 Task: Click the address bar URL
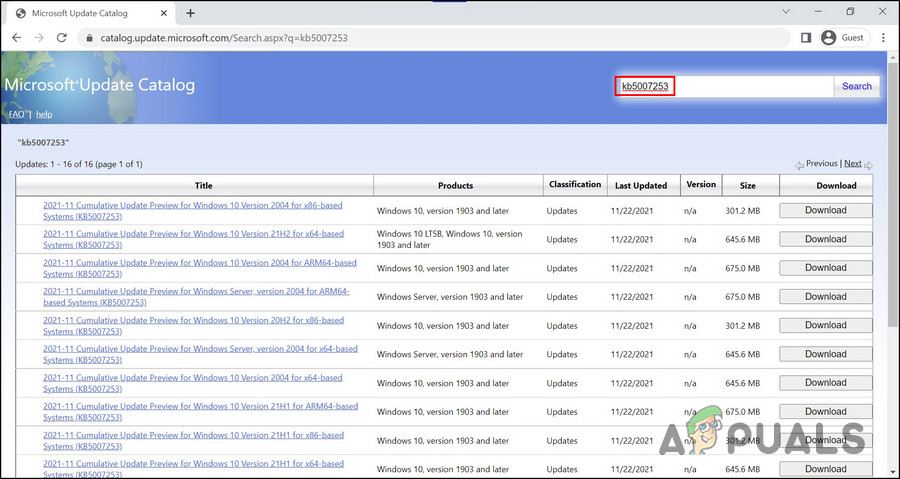[224, 38]
